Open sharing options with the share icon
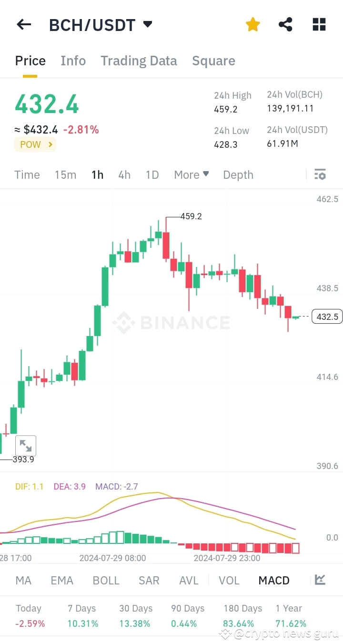This screenshot has height=644, width=343. pos(285,24)
